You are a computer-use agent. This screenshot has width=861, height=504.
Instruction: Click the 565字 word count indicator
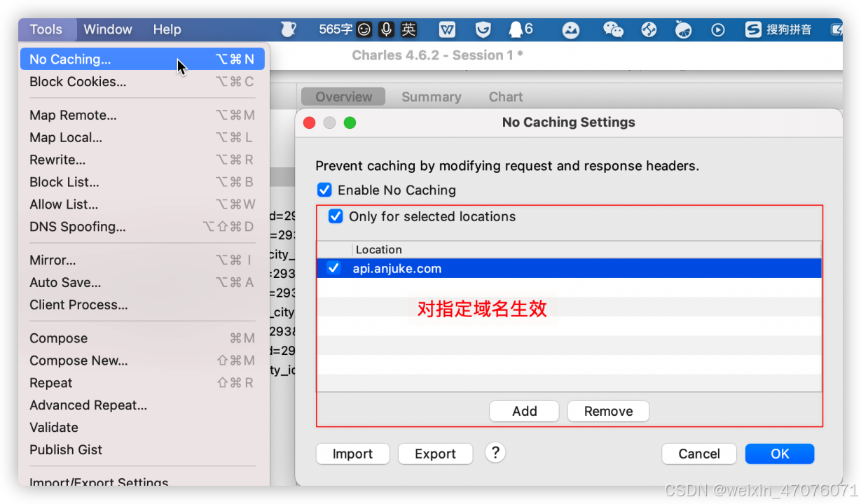(x=336, y=29)
